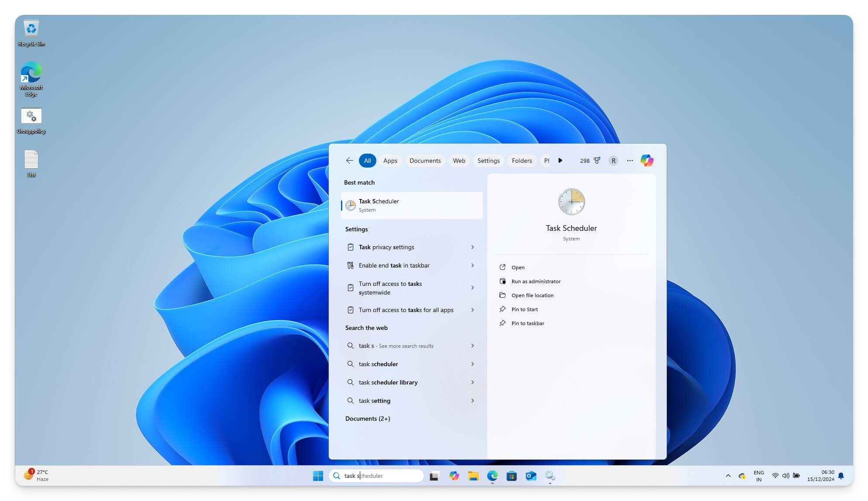Open Copilot from the search panel
This screenshot has width=868, height=501.
pyautogui.click(x=647, y=161)
